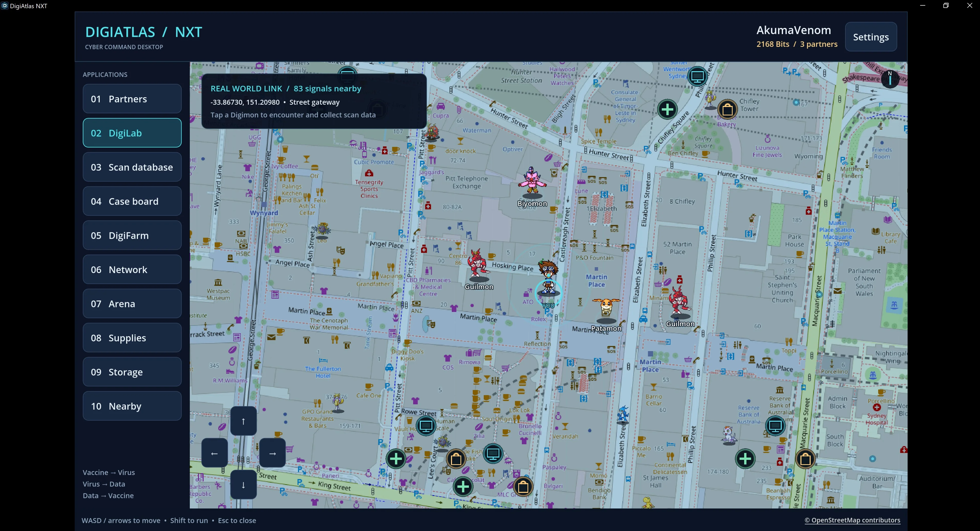
Task: Click the '2168 Bits / 3 partners' status
Action: click(797, 44)
